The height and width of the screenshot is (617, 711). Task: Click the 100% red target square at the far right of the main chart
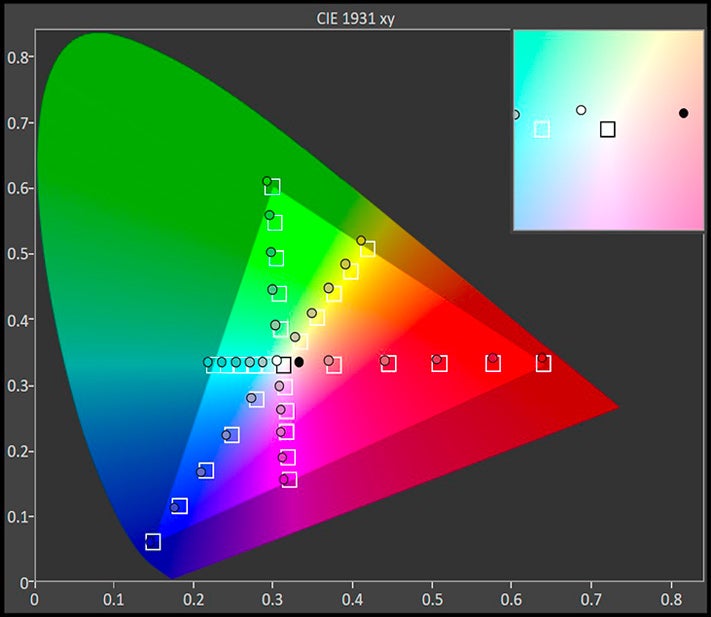click(x=543, y=364)
